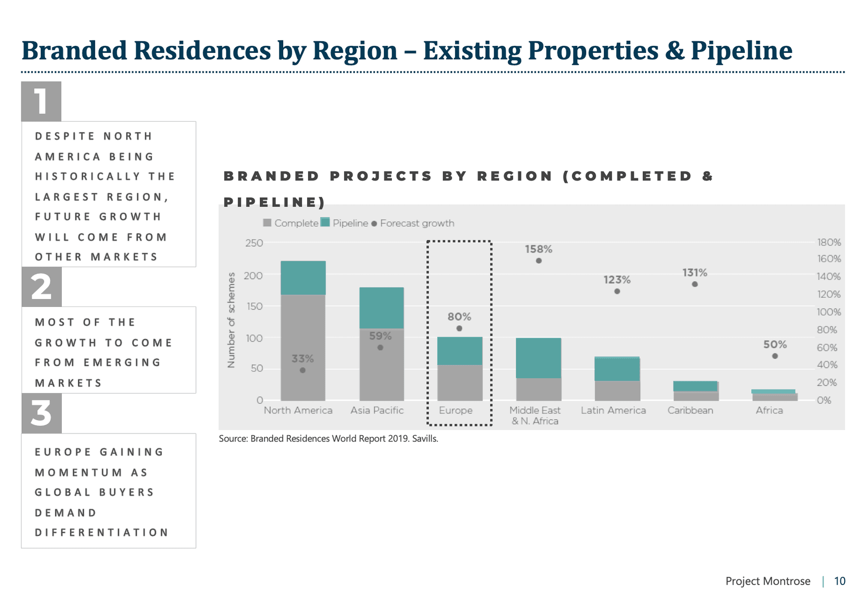
Task: Click the 131% Caribbean forecast dot
Action: click(x=694, y=284)
